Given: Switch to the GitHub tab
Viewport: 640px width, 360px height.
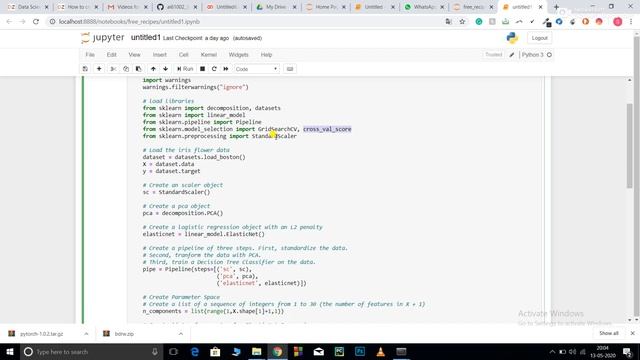Looking at the screenshot, I should 176,7.
